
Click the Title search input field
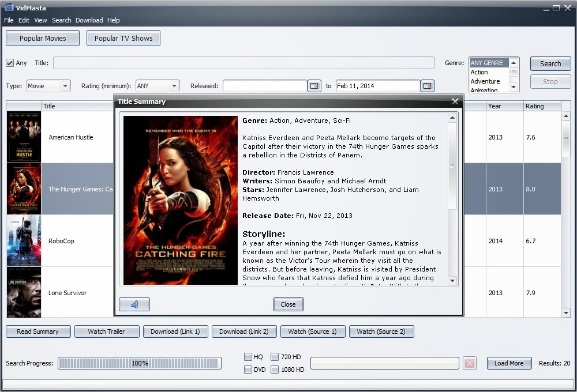(x=243, y=63)
